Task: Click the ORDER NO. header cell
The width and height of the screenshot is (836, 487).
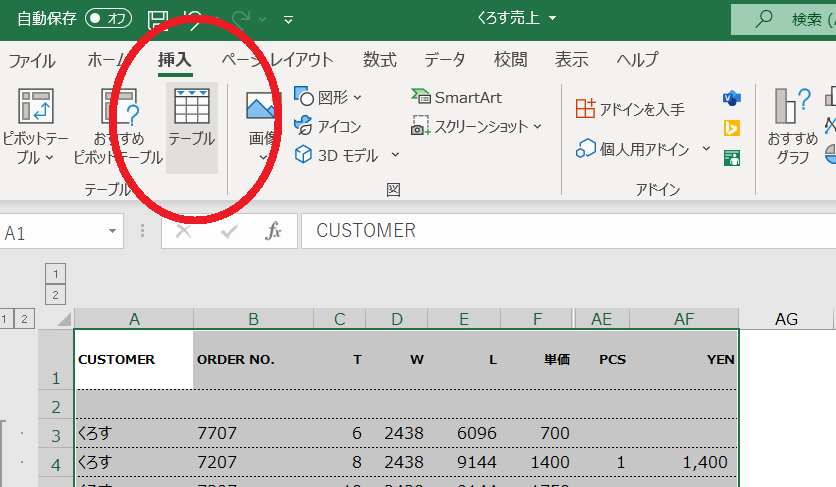Action: (x=253, y=360)
